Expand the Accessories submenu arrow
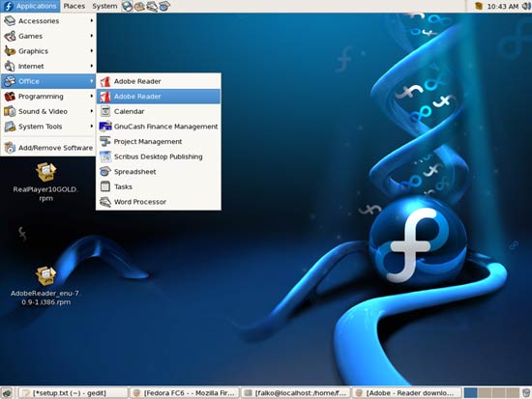 (92, 20)
